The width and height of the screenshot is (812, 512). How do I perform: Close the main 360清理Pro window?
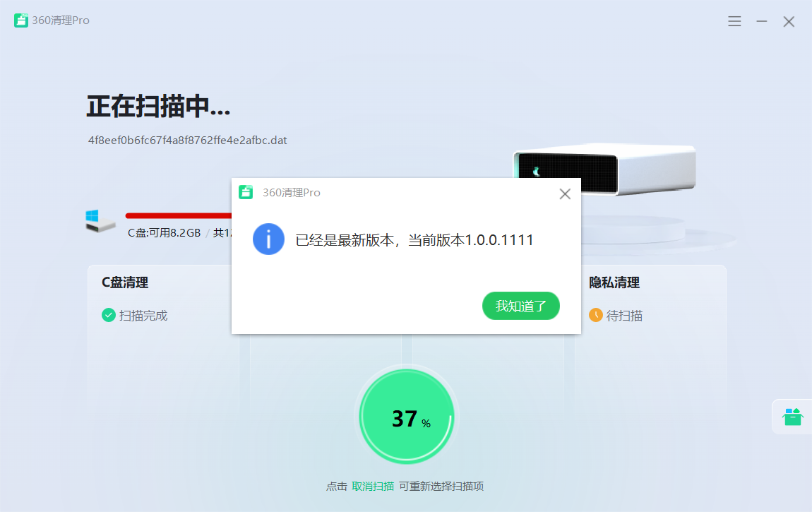[789, 21]
